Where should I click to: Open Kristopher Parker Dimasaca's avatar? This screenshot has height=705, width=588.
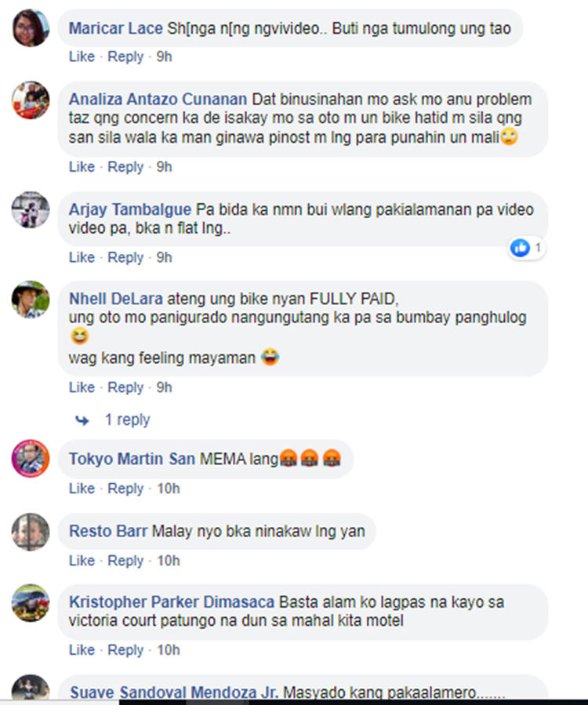(x=31, y=602)
